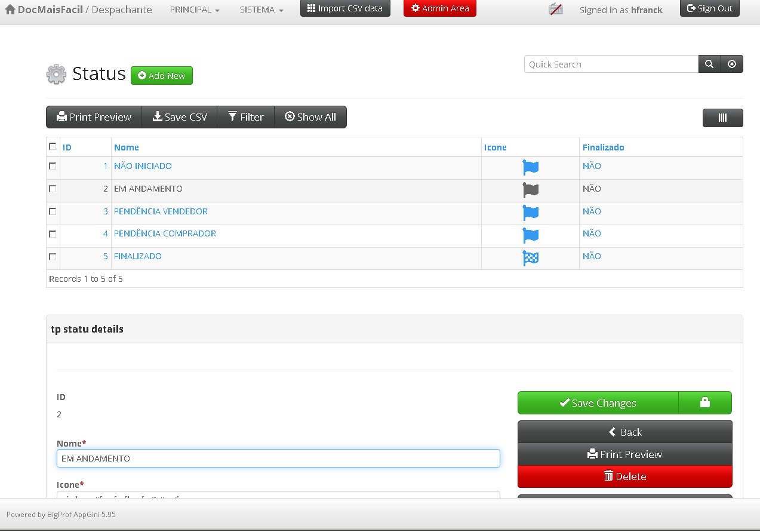Click the green lock button beside Save Changes
This screenshot has height=532, width=760.
click(705, 402)
